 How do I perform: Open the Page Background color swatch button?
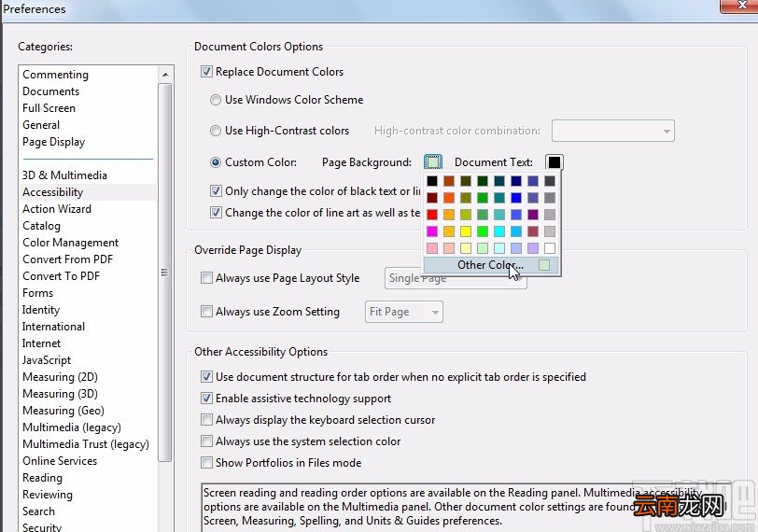[432, 161]
